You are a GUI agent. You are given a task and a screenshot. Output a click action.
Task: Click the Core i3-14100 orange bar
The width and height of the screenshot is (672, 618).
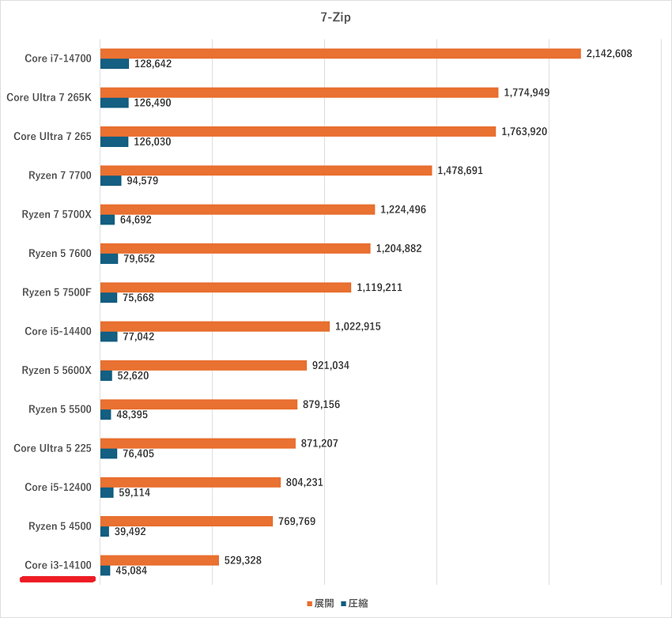[x=160, y=560]
